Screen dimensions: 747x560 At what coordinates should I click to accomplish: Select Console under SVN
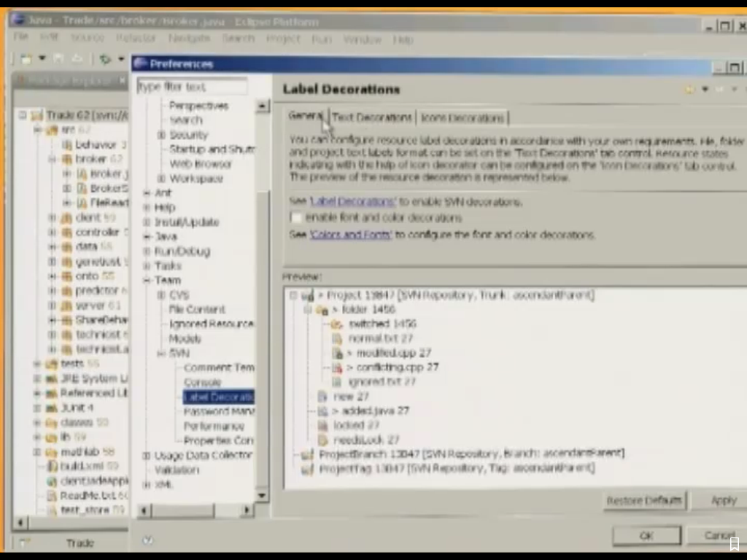(203, 382)
